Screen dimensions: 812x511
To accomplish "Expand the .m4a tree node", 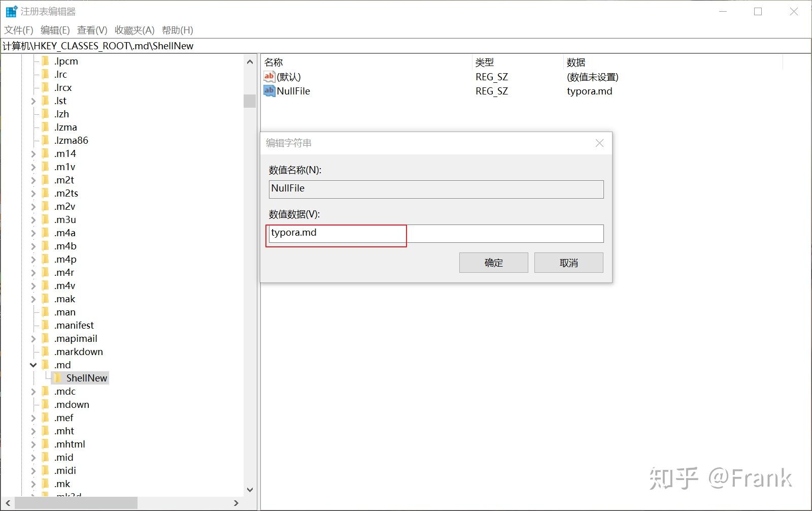I will click(x=32, y=233).
